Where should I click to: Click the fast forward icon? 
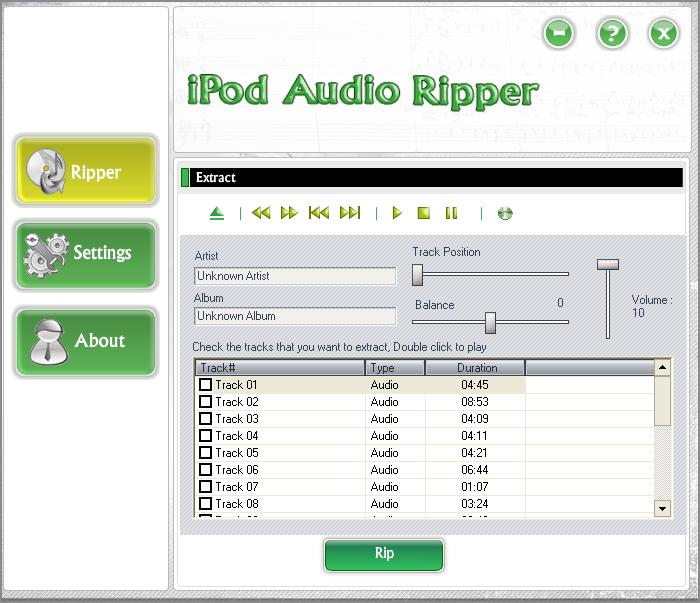click(x=289, y=213)
